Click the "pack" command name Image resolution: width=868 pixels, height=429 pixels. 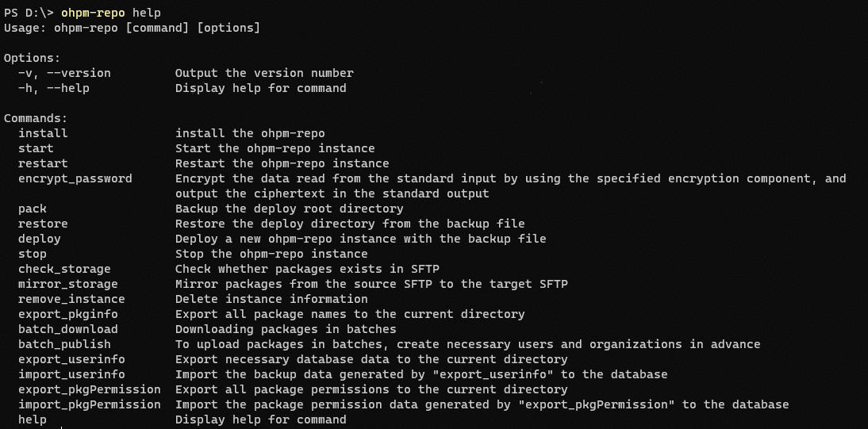pyautogui.click(x=33, y=209)
